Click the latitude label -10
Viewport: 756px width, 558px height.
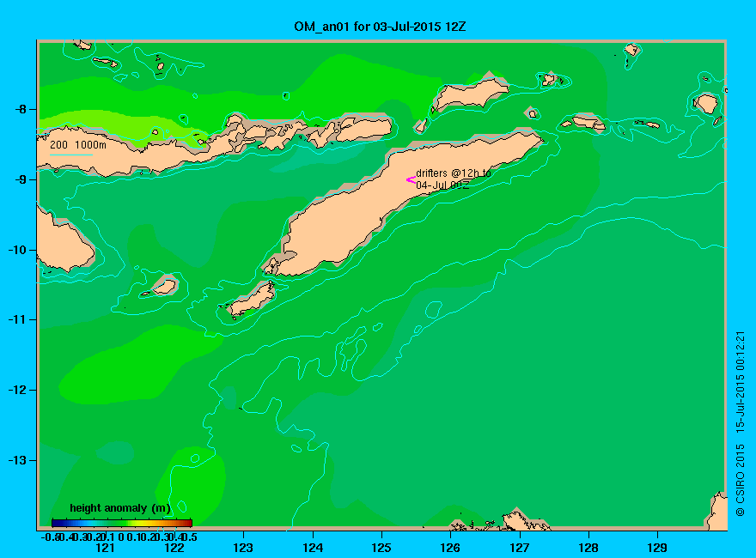coord(17,250)
